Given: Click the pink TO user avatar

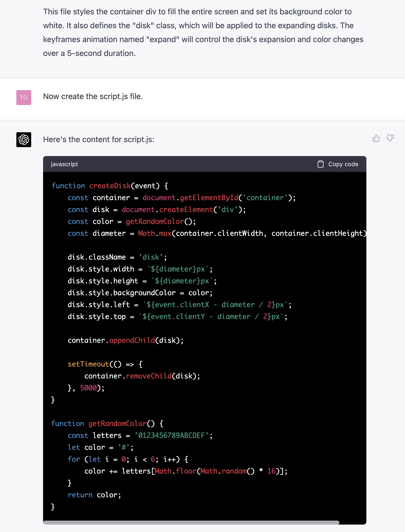Looking at the screenshot, I should tap(24, 98).
